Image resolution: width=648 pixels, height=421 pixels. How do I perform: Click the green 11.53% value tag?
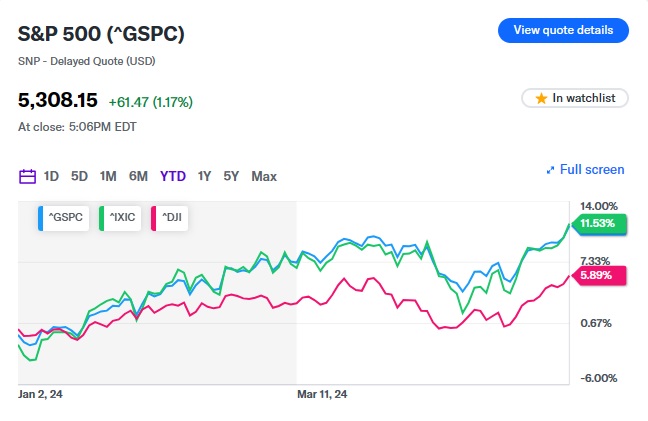point(599,224)
